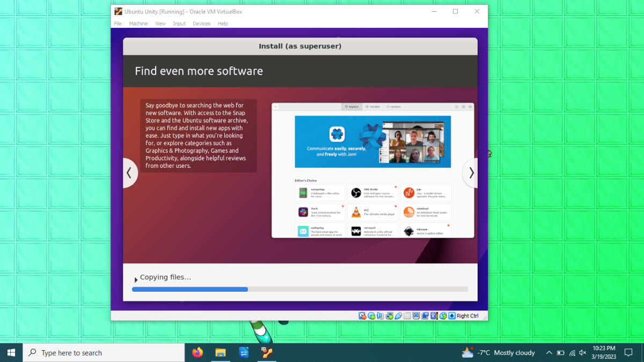This screenshot has height=362, width=644.
Task: Click the shared folders status icon
Action: pos(407,316)
